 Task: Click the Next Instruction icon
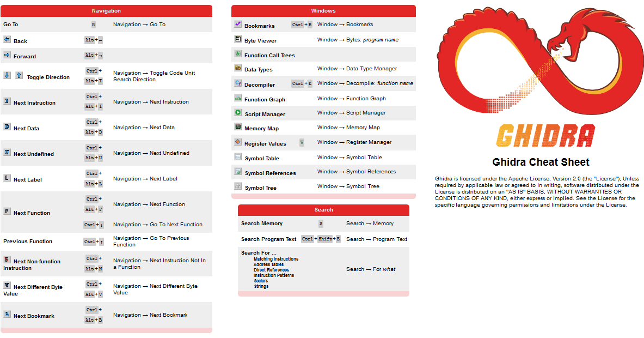pyautogui.click(x=7, y=101)
